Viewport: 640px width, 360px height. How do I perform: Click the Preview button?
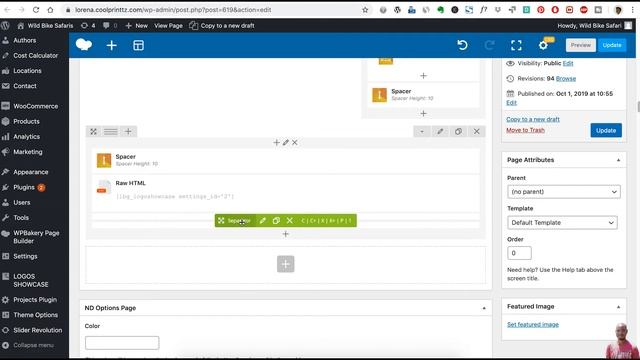pos(580,45)
